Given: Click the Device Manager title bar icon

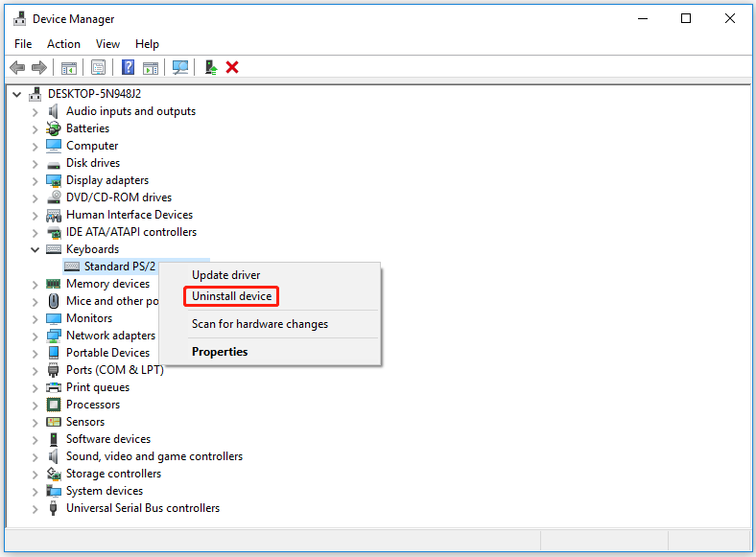Looking at the screenshot, I should coord(20,19).
